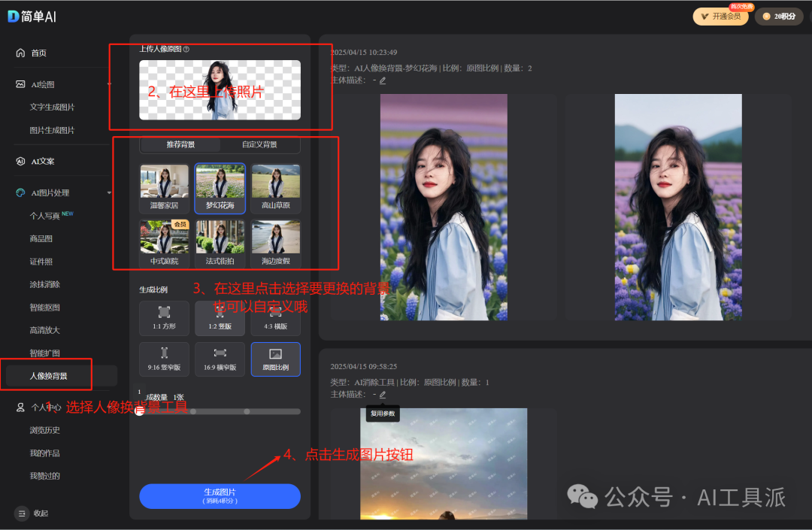
Task: Click the help icon beside 上传人像原图
Action: click(186, 49)
